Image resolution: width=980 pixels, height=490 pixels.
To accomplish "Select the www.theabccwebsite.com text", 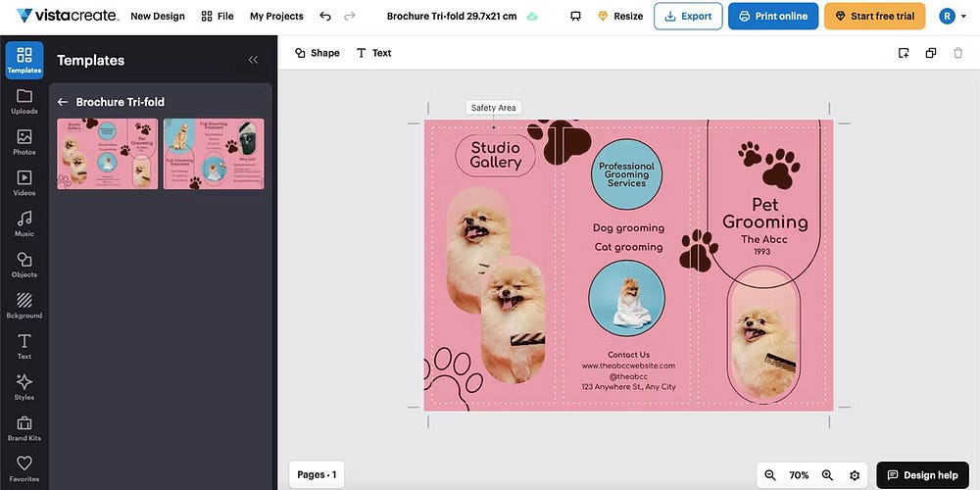I will tap(628, 366).
